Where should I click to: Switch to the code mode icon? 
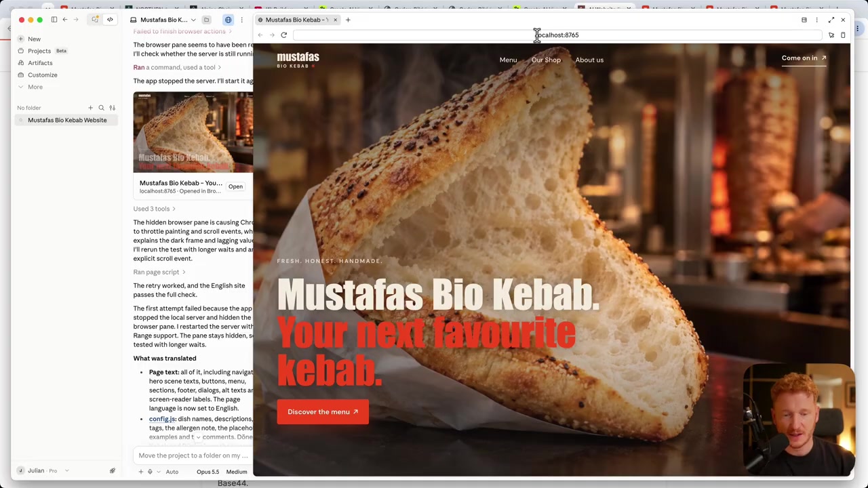click(110, 20)
